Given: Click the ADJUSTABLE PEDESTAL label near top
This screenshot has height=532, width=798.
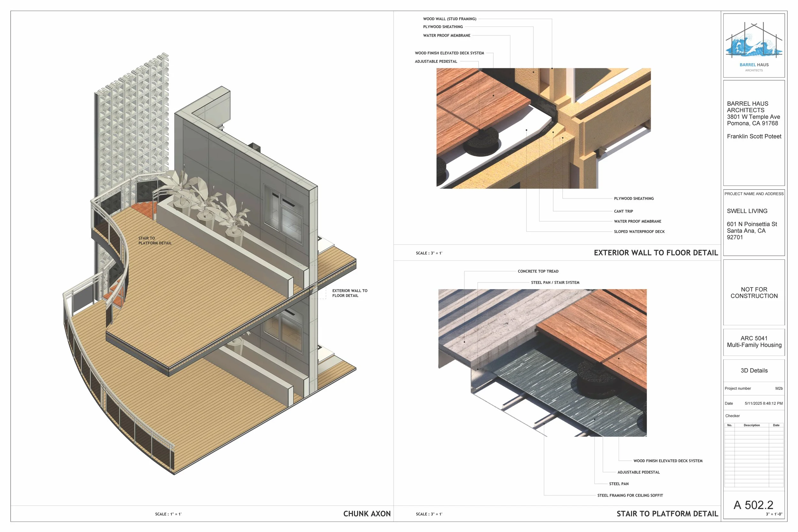Looking at the screenshot, I should 436,61.
